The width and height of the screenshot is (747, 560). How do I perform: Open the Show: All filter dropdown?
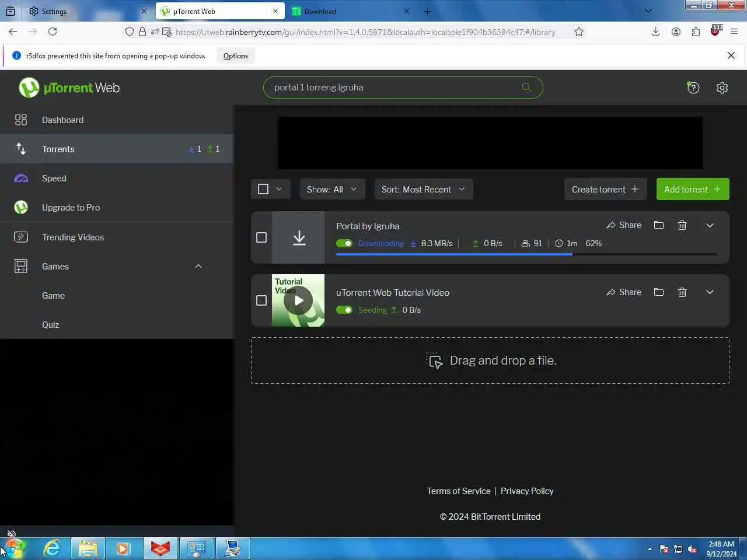tap(332, 189)
